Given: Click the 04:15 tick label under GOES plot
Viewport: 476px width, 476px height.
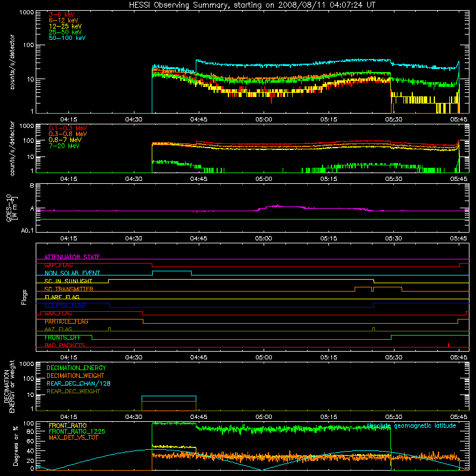Looking at the screenshot, I should click(x=68, y=239).
